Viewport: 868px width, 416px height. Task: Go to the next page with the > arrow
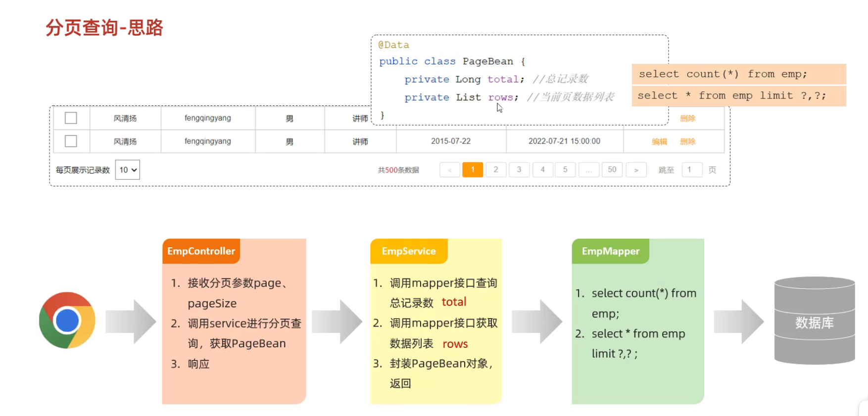point(636,170)
